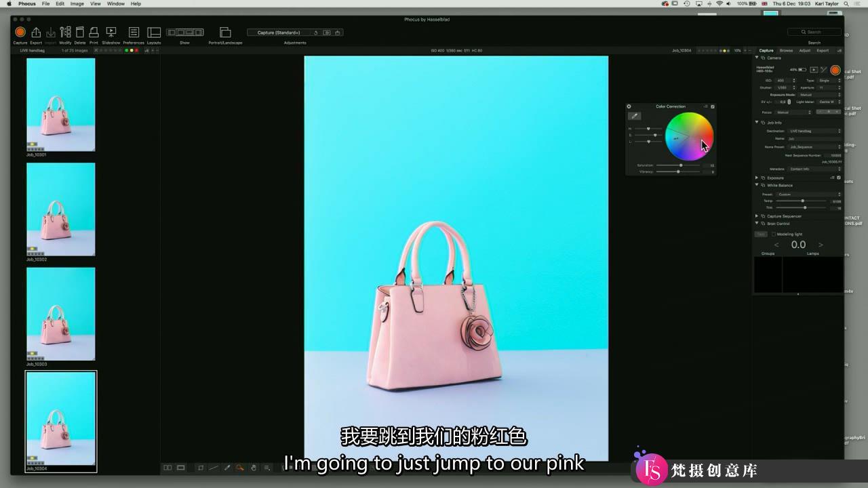Click the right arrow beside 0.0 value
This screenshot has width=868, height=488.
point(821,245)
